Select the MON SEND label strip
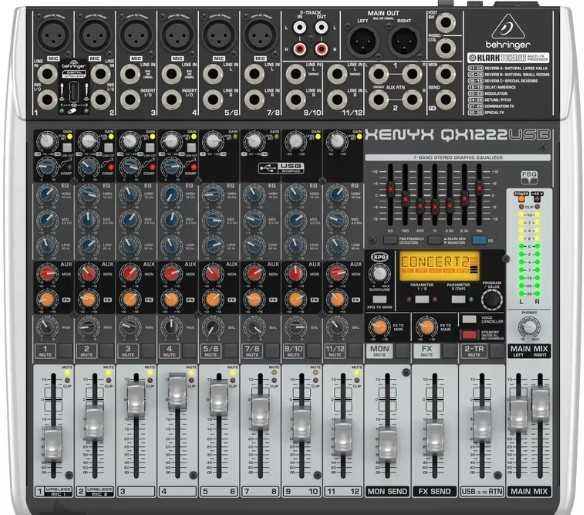 tap(387, 492)
